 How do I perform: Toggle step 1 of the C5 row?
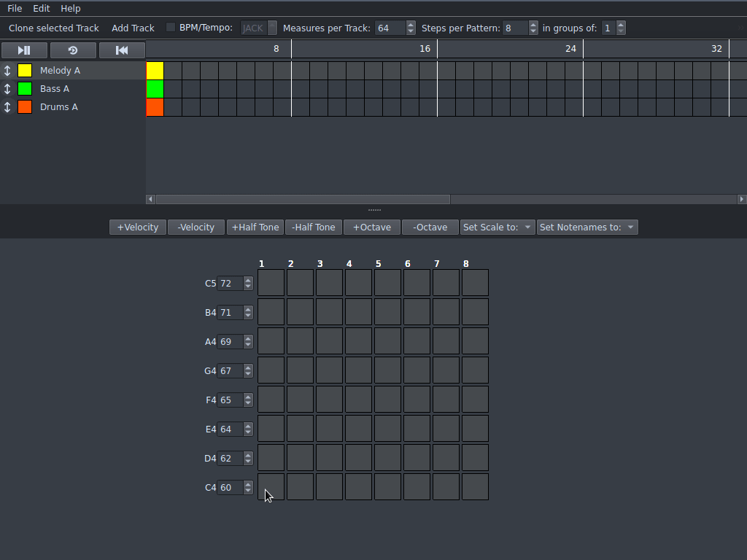[271, 283]
